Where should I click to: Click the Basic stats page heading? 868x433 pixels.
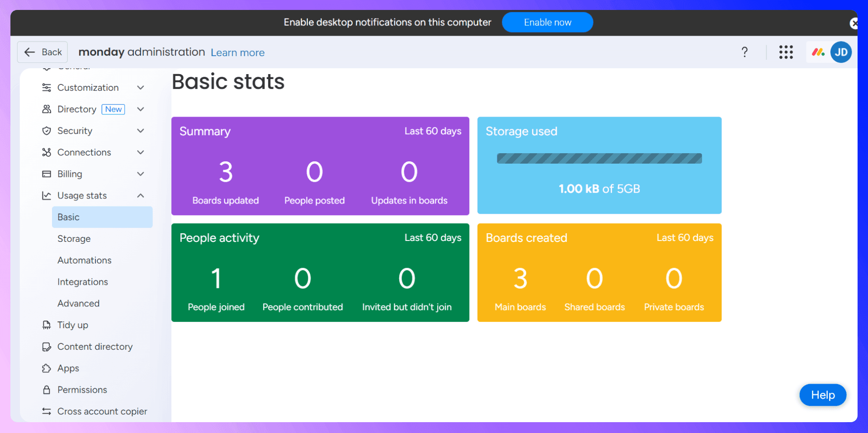click(x=228, y=82)
